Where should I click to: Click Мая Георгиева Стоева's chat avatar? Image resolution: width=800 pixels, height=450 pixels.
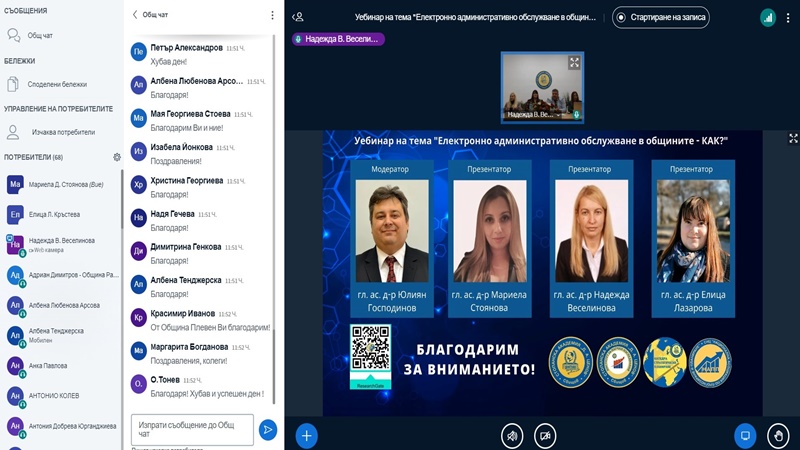[139, 118]
